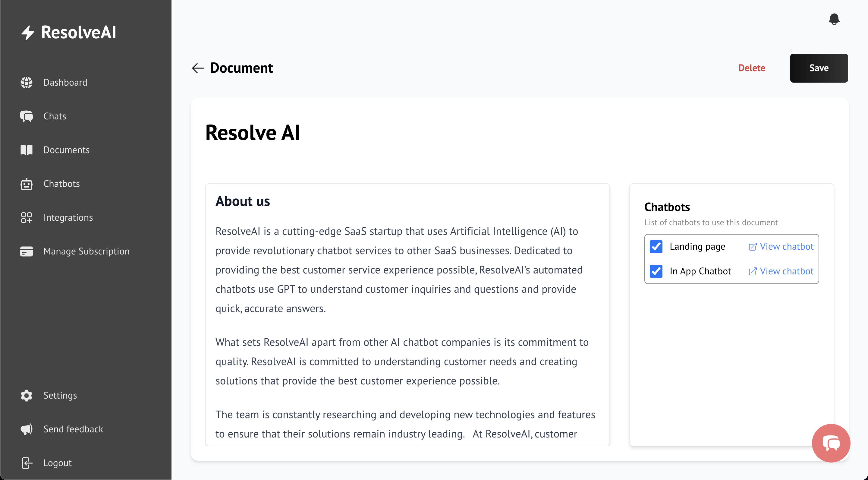The image size is (868, 480).
Task: Delete this document
Action: click(752, 68)
